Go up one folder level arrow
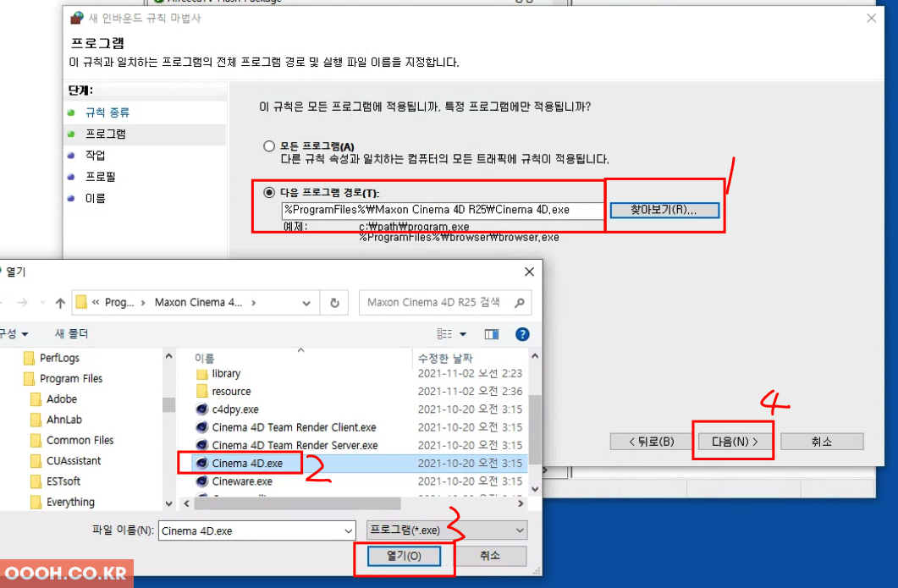Screen dimensions: 898x588 [60, 303]
